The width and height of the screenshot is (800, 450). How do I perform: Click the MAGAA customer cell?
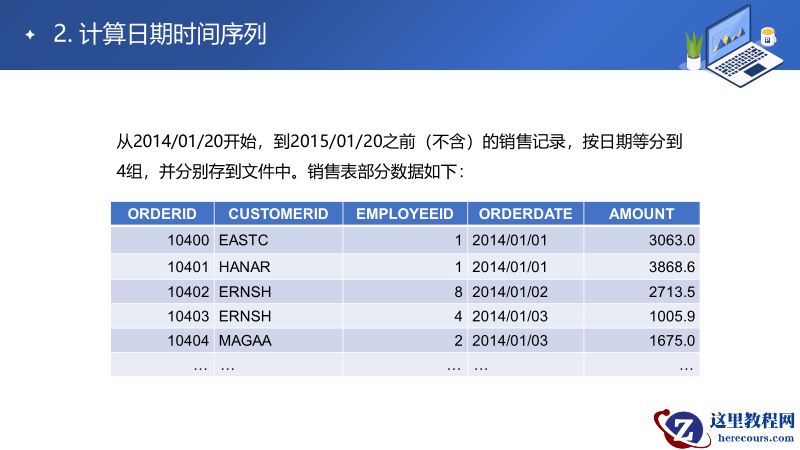(245, 340)
